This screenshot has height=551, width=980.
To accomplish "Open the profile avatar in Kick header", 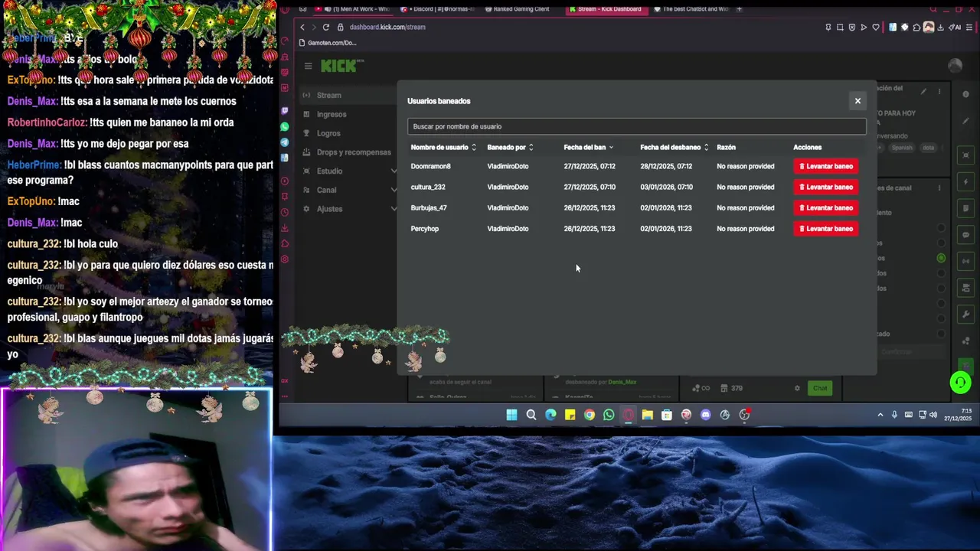I will click(955, 66).
